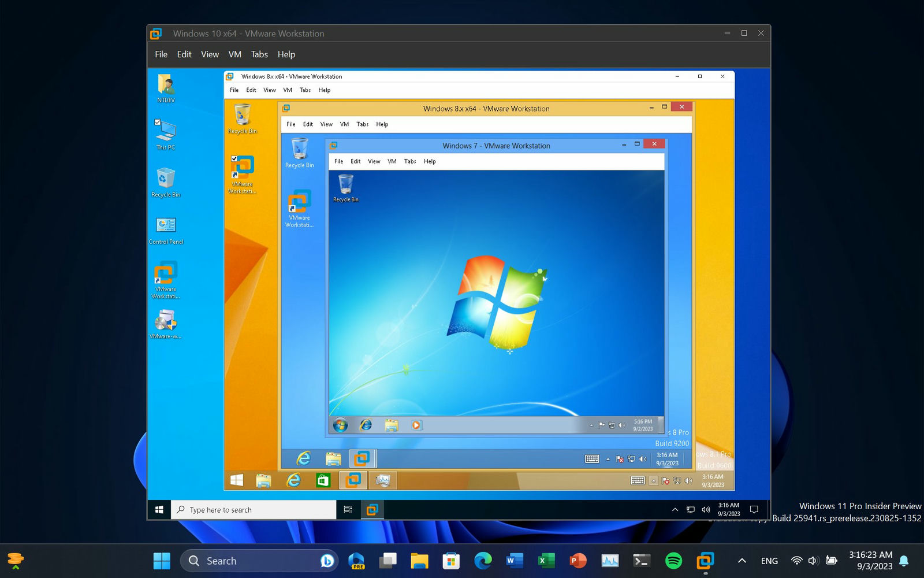Image resolution: width=924 pixels, height=578 pixels.
Task: Open VM menu in Windows 10 x64 VMware window
Action: (x=234, y=54)
